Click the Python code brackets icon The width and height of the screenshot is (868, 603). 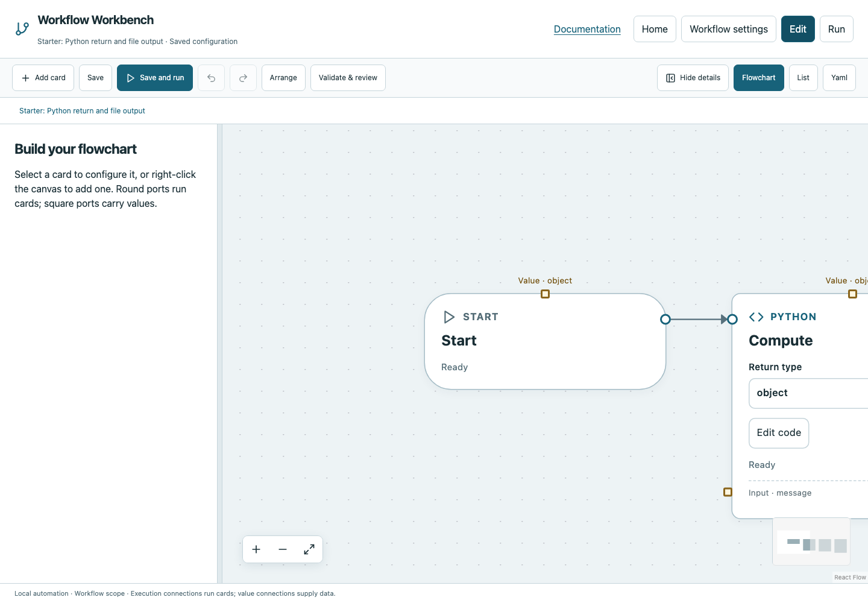[756, 317]
